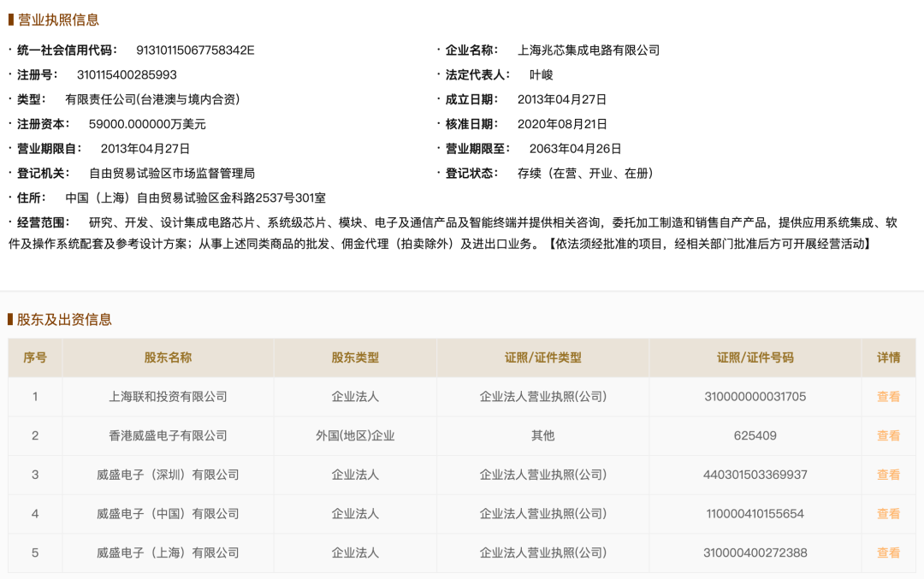Click the 营业执照信息 section heading
924x579 pixels.
pos(58,20)
